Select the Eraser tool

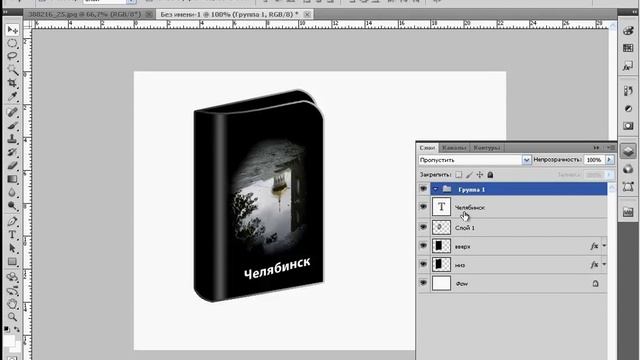12,166
